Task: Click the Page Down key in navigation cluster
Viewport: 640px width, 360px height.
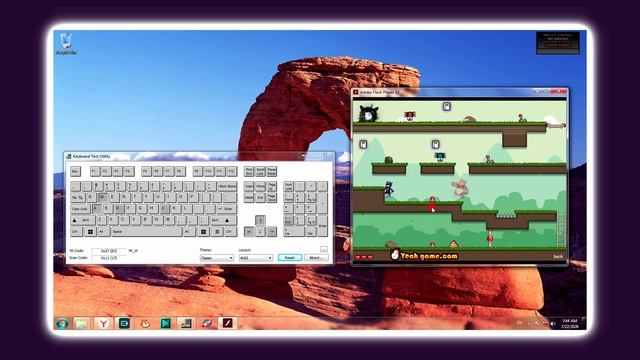Action: [x=272, y=198]
